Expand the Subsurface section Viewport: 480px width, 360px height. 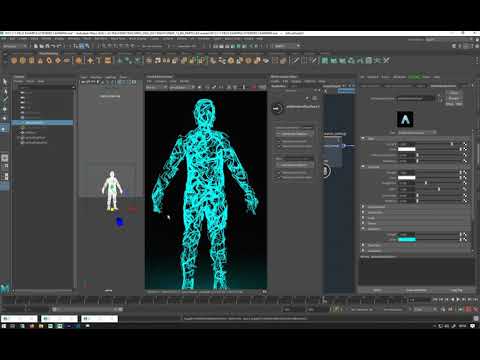363,212
